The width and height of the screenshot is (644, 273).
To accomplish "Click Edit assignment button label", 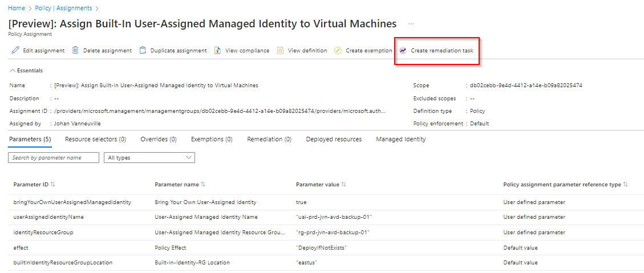I will point(43,51).
